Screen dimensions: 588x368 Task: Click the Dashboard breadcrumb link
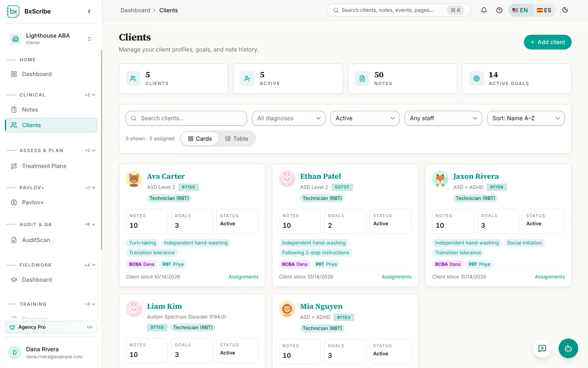coord(135,10)
